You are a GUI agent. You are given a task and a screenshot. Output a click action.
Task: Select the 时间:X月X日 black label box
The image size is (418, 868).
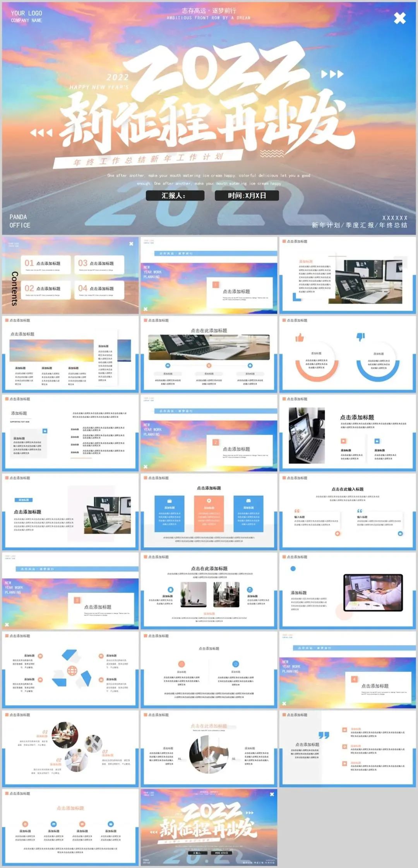(247, 195)
